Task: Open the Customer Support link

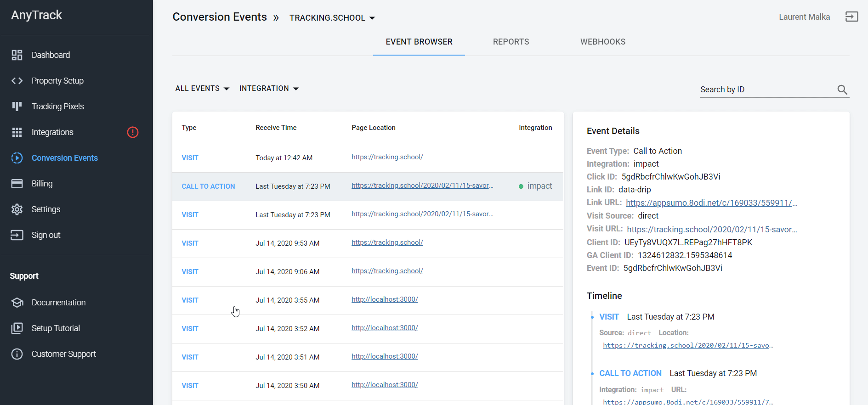Action: pyautogui.click(x=63, y=354)
